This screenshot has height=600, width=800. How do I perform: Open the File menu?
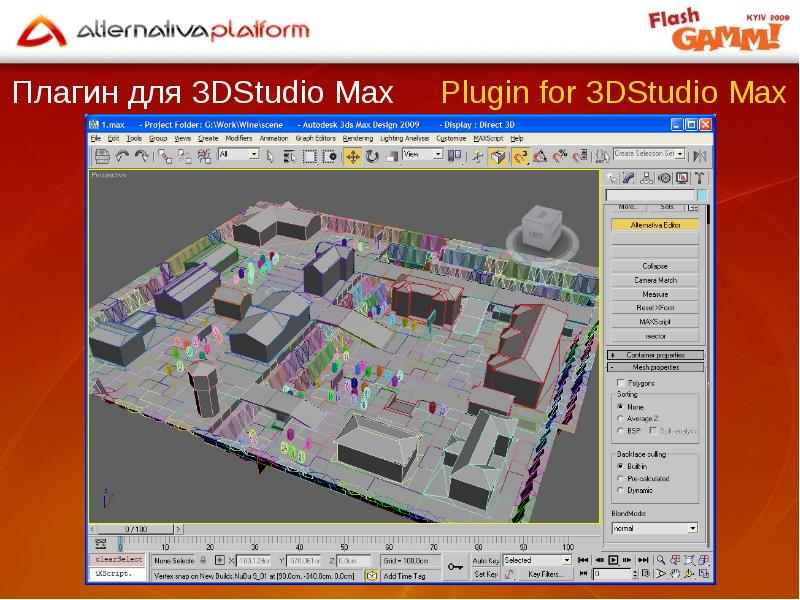click(x=95, y=138)
